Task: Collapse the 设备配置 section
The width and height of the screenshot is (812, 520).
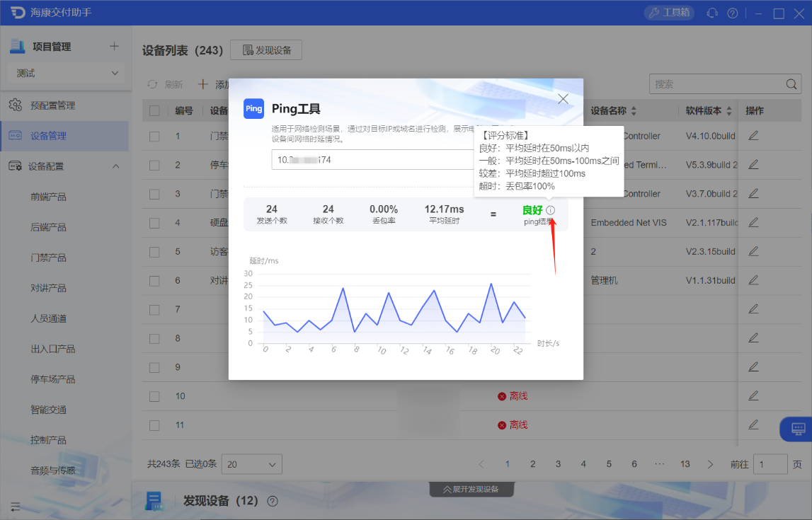Action: click(x=116, y=166)
